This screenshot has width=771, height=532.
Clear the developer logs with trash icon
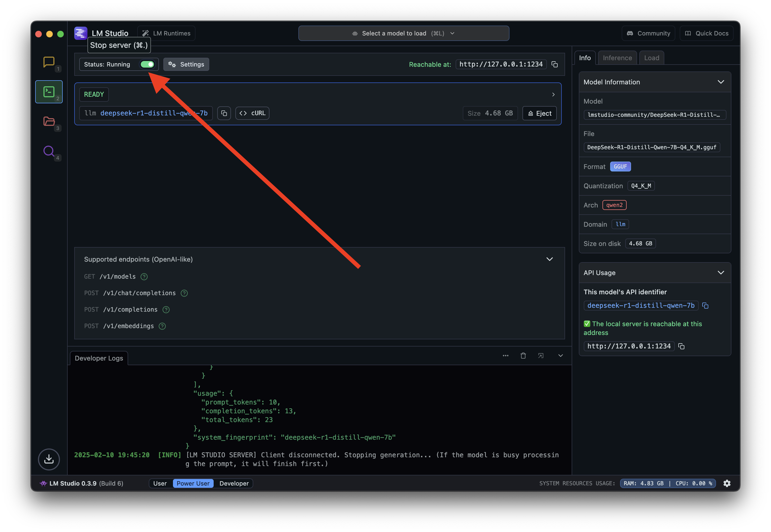[523, 356]
